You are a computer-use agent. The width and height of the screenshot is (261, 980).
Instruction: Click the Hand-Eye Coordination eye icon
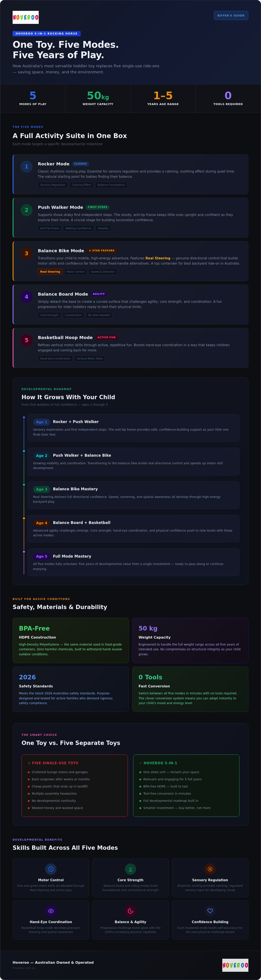51,911
